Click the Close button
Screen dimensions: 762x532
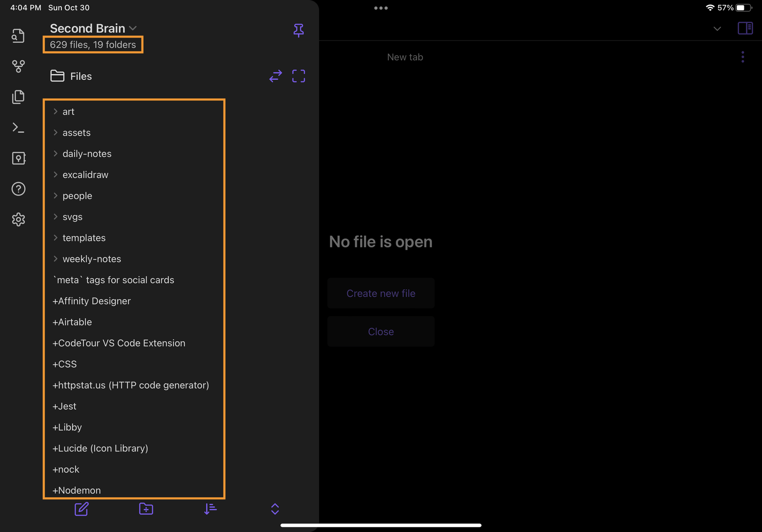tap(381, 331)
